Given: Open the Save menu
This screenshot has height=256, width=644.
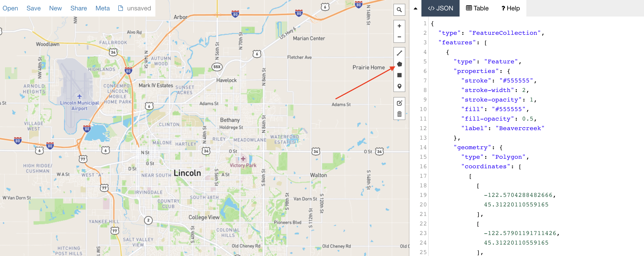Looking at the screenshot, I should pos(33,8).
